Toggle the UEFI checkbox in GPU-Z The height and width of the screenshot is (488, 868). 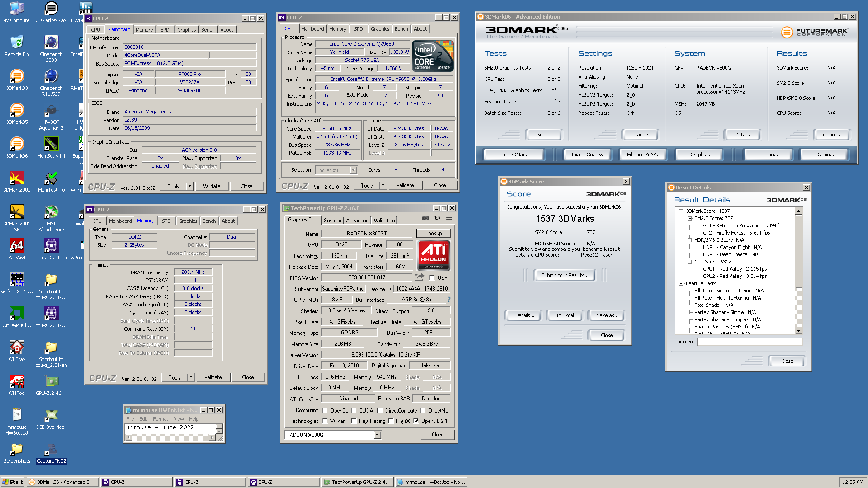(432, 278)
